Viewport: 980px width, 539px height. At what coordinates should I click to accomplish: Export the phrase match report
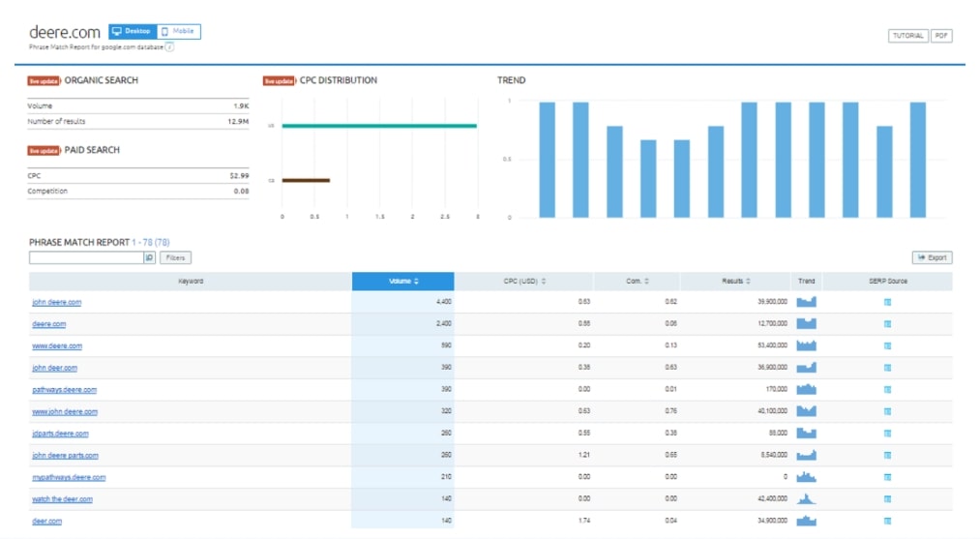[932, 257]
